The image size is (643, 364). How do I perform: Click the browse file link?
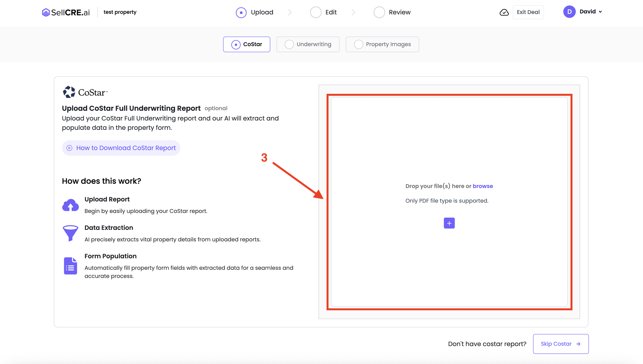pos(483,186)
